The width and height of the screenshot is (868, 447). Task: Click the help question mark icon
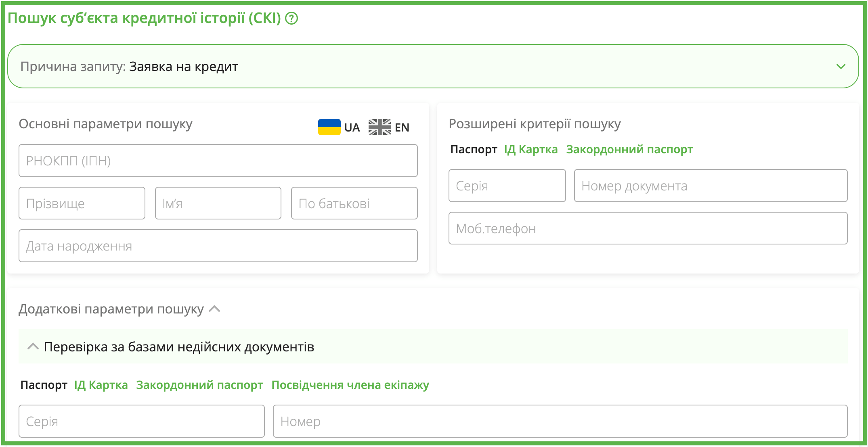point(291,18)
